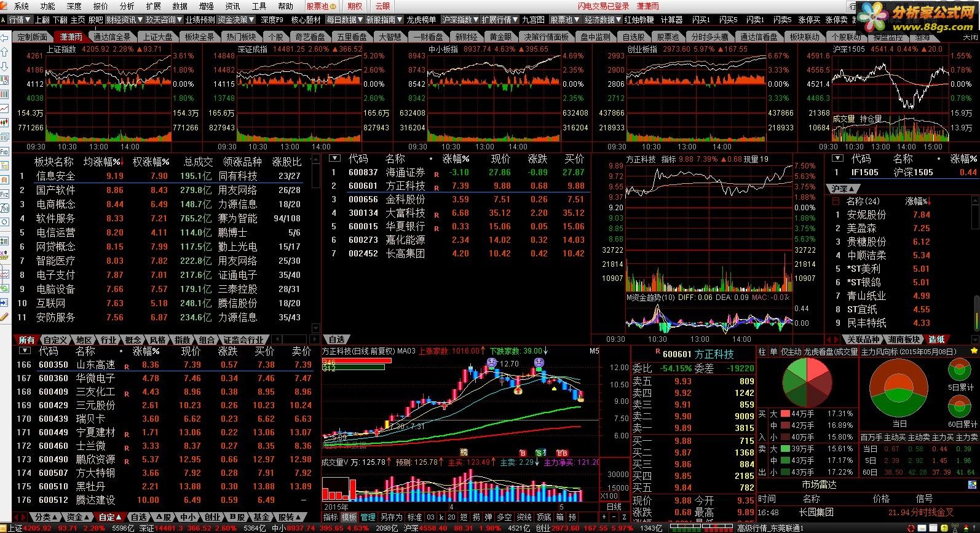Expand the 沪深指数 dropdown
980x533 pixels.
[460, 20]
